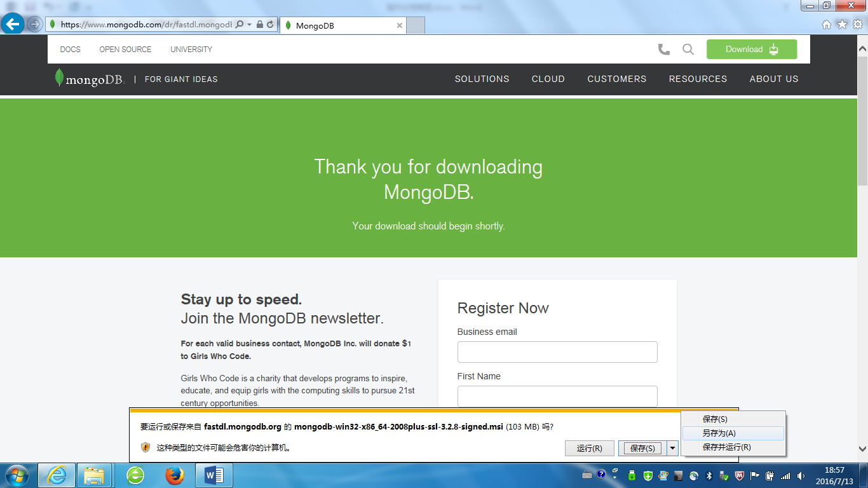The image size is (868, 488).
Task: Click the Business email input field
Action: [x=557, y=352]
